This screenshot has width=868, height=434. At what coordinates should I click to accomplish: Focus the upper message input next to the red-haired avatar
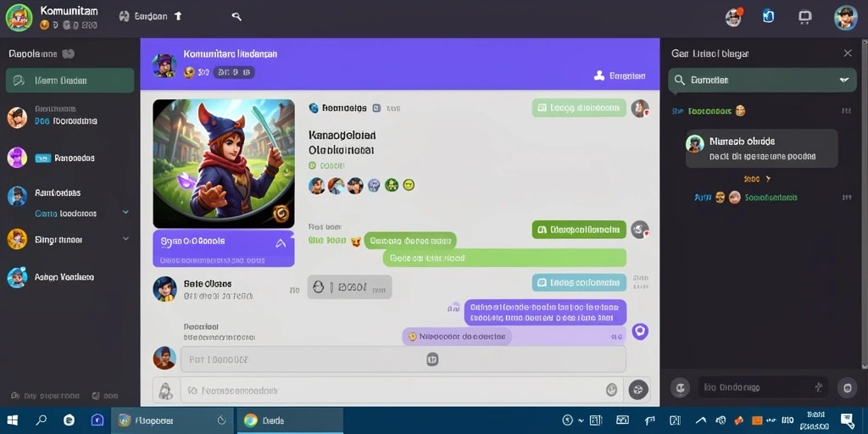(403, 359)
